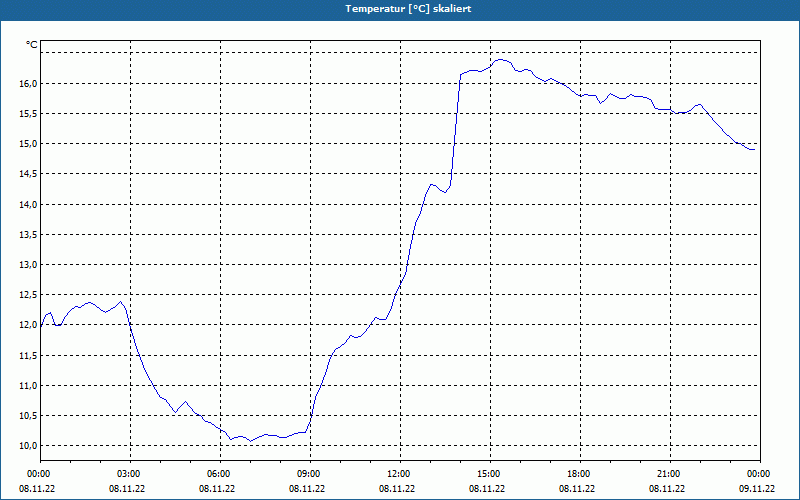Click the "12,5" y-axis label
Image resolution: width=800 pixels, height=500 pixels.
[x=29, y=295]
